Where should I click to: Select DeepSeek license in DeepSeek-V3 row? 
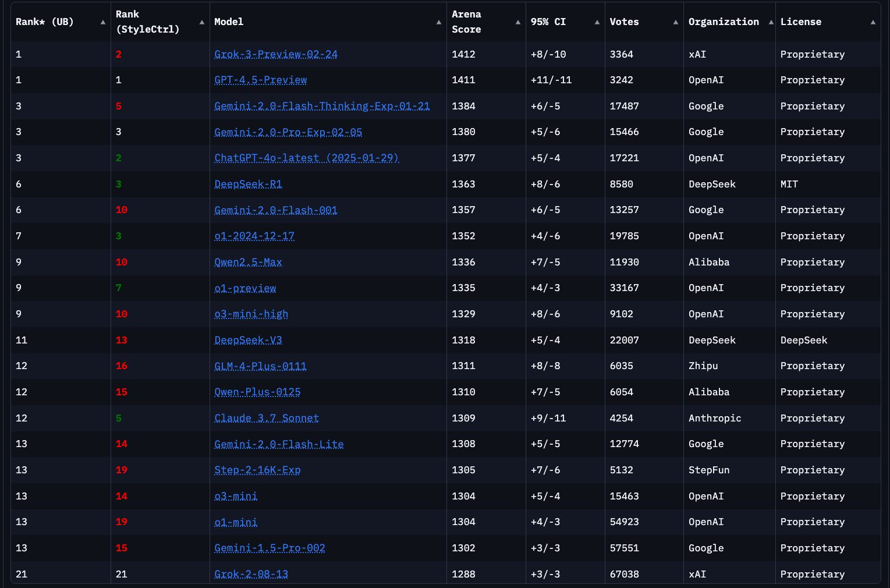click(804, 340)
